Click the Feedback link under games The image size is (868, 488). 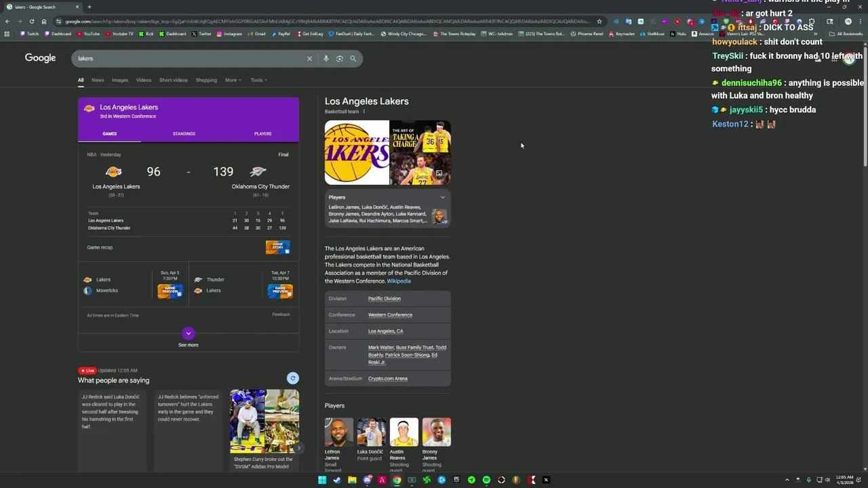(281, 314)
